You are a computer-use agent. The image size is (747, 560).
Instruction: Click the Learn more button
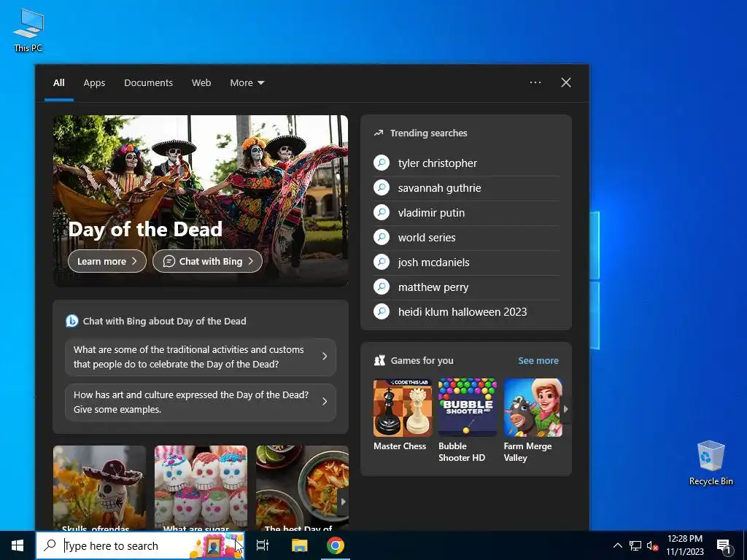point(107,262)
